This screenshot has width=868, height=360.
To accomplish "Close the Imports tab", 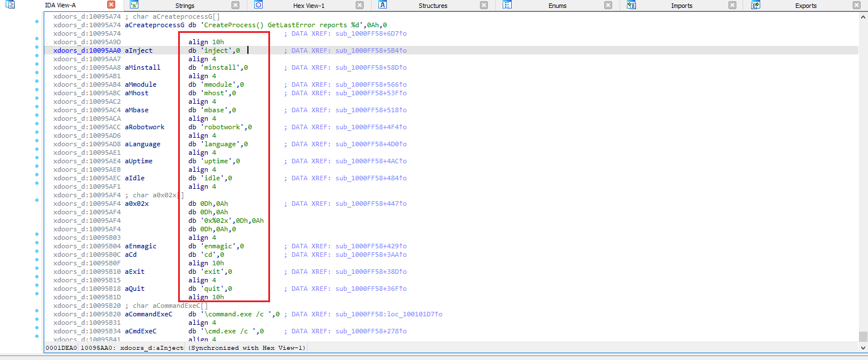I will pyautogui.click(x=732, y=5).
